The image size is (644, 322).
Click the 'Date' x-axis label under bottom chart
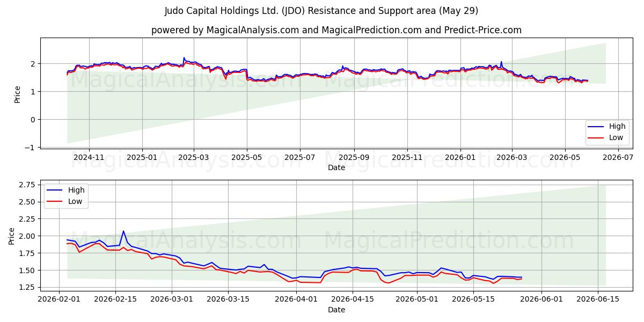pyautogui.click(x=336, y=310)
